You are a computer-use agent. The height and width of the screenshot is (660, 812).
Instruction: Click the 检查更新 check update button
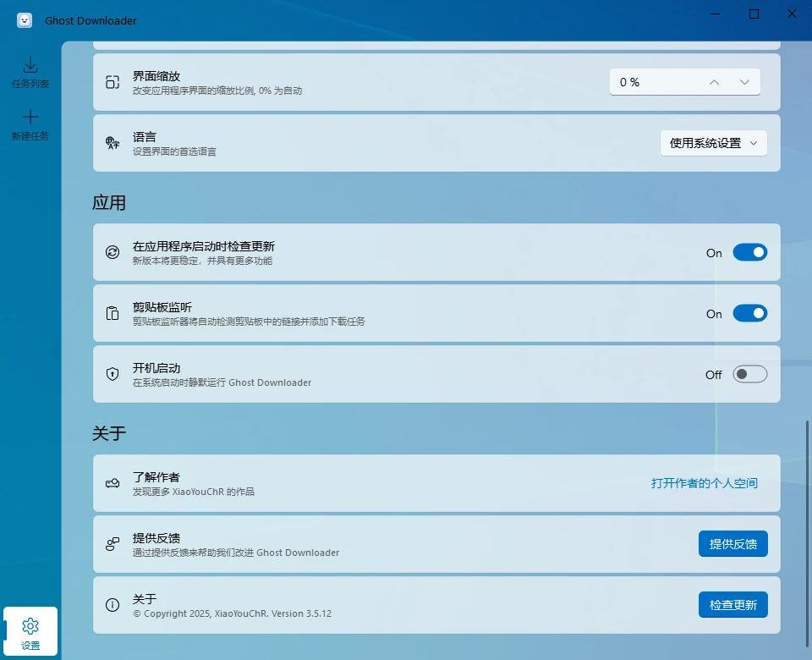point(732,605)
